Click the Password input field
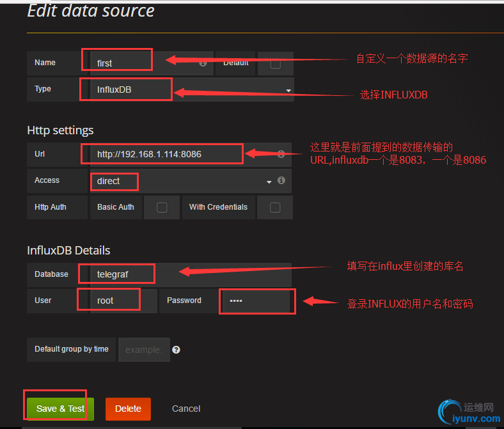Screen dimensions: 504x429 256,300
